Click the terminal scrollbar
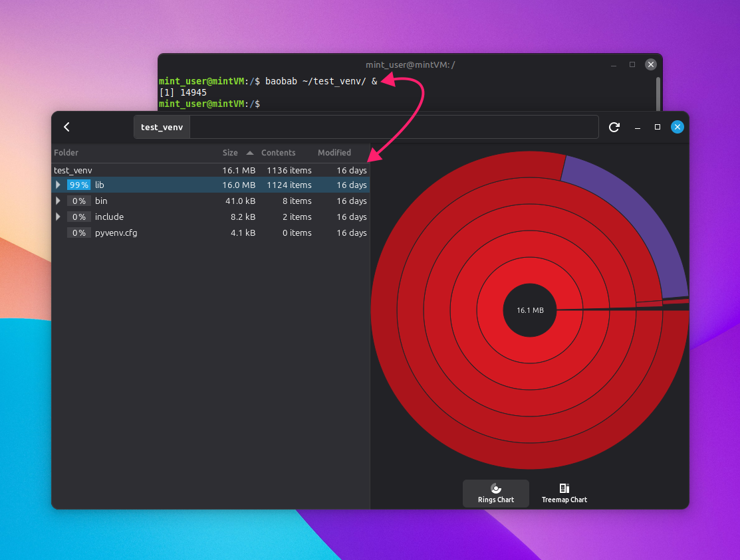This screenshot has width=740, height=560. [658, 93]
